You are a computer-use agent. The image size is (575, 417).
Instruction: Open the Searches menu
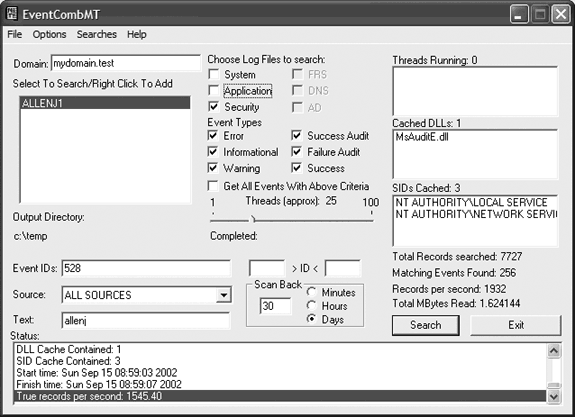[96, 34]
